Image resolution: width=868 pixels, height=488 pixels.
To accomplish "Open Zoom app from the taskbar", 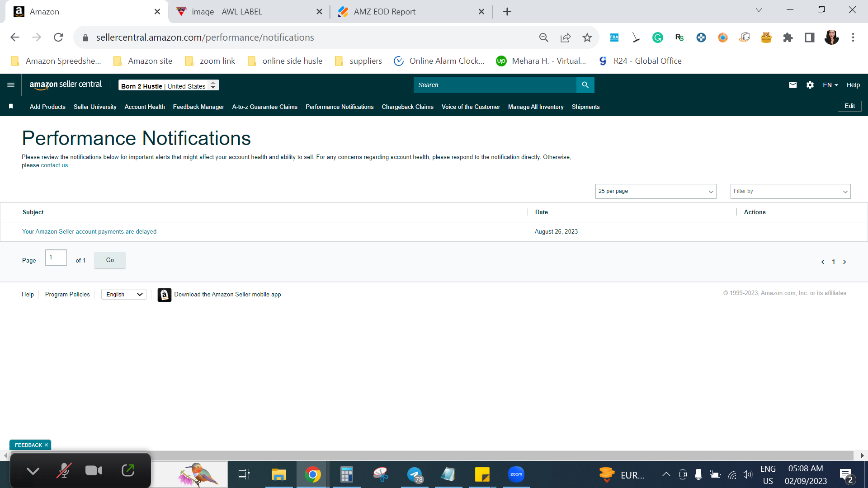I will (x=516, y=474).
